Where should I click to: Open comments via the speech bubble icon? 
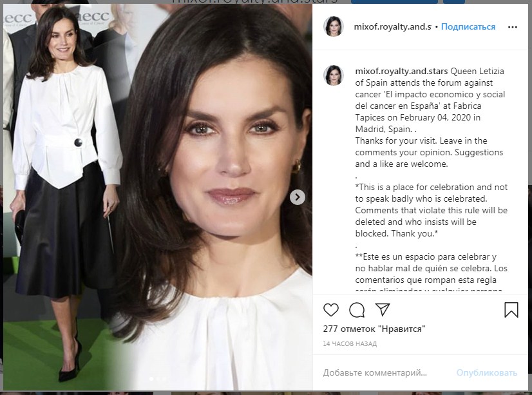357,310
